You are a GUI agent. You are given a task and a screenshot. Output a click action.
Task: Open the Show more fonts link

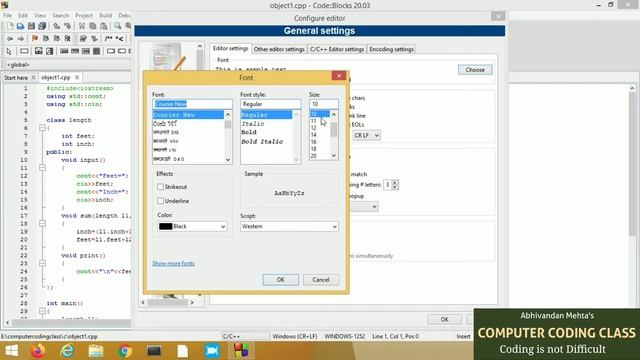point(173,263)
